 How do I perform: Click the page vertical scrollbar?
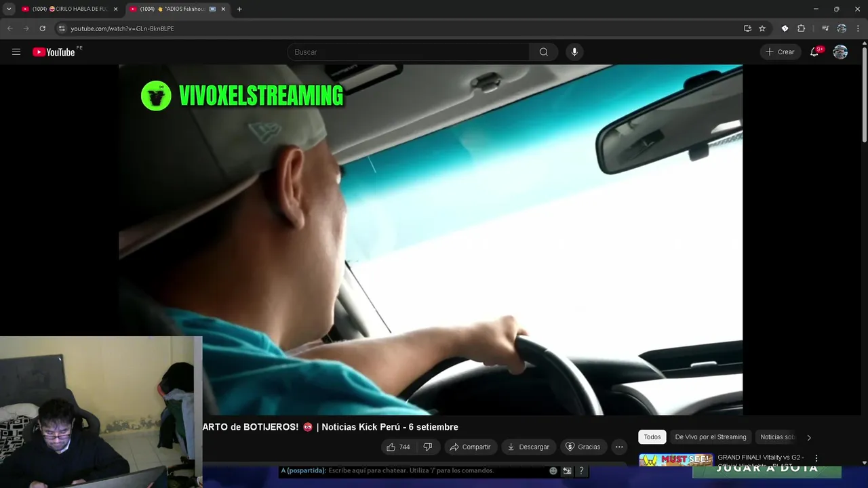point(864,95)
